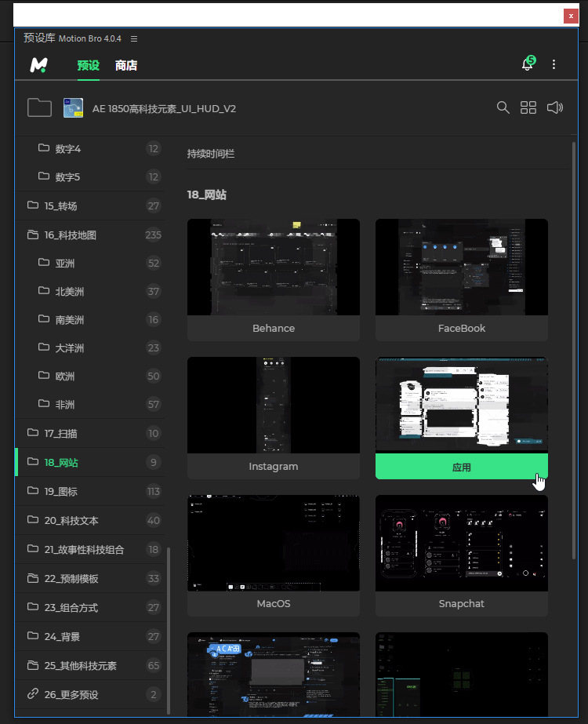Close the window with the red X

point(571,16)
